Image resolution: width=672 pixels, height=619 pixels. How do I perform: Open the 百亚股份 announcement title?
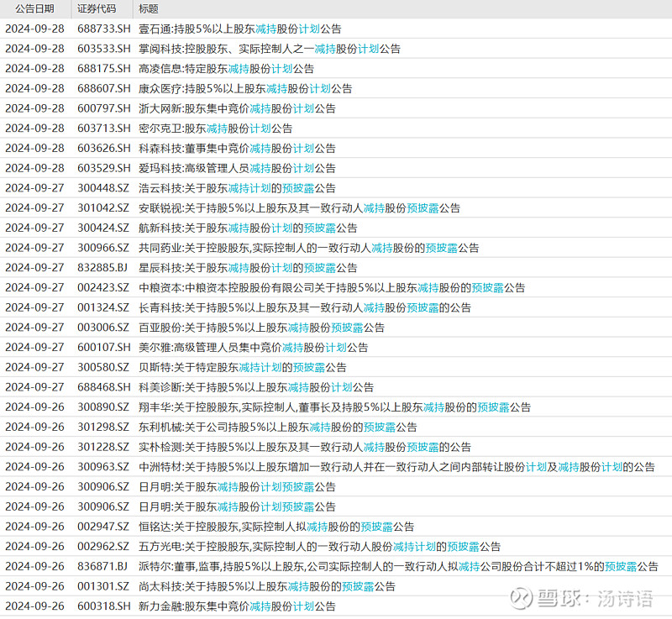(261, 328)
